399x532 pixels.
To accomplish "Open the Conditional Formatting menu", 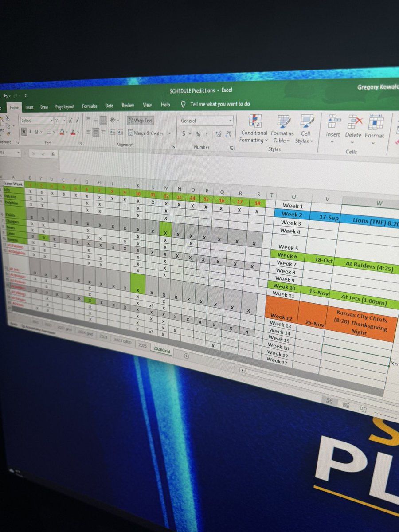I will click(x=254, y=128).
